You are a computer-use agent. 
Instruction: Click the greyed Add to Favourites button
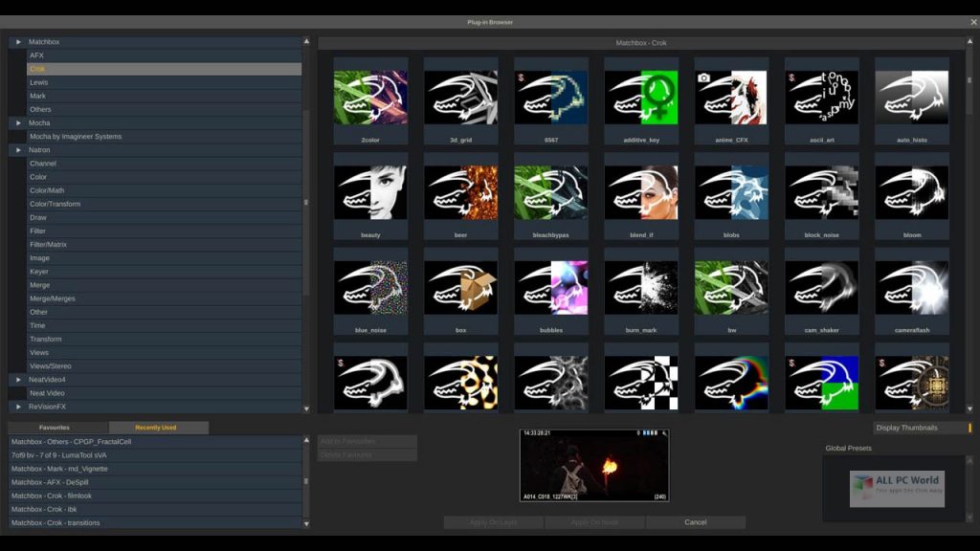[x=367, y=442]
